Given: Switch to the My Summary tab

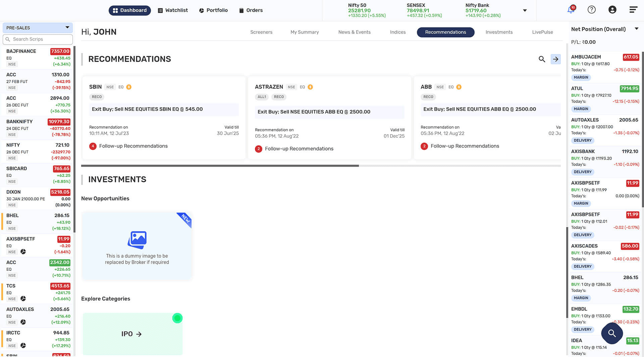Looking at the screenshot, I should tap(305, 32).
